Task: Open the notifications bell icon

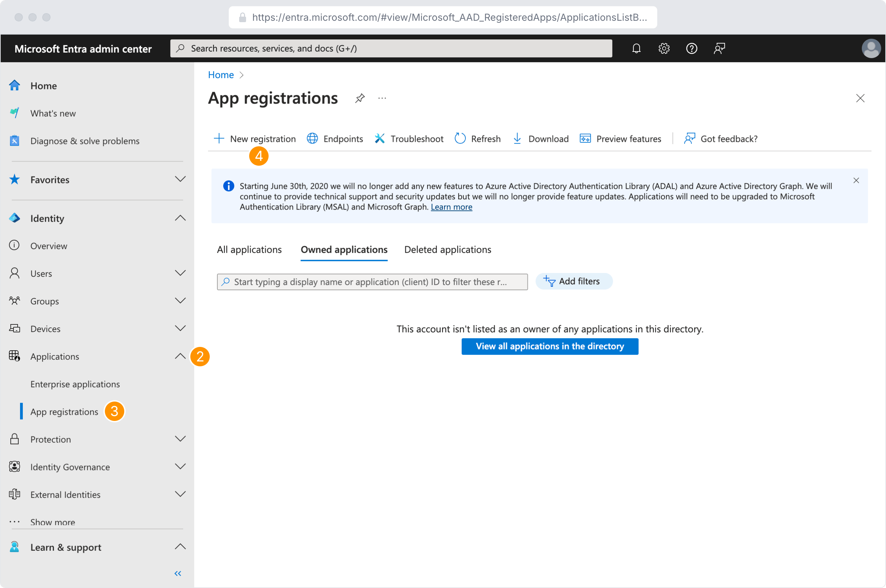Action: [636, 48]
